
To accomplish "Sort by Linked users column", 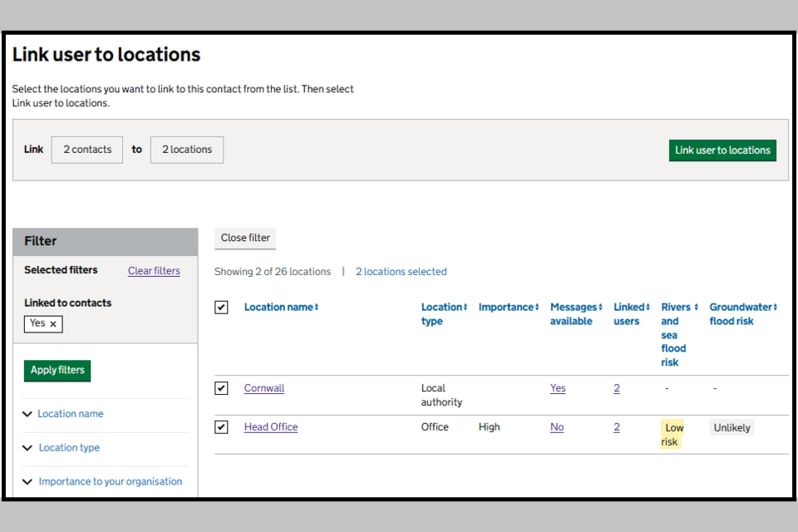I will (632, 308).
